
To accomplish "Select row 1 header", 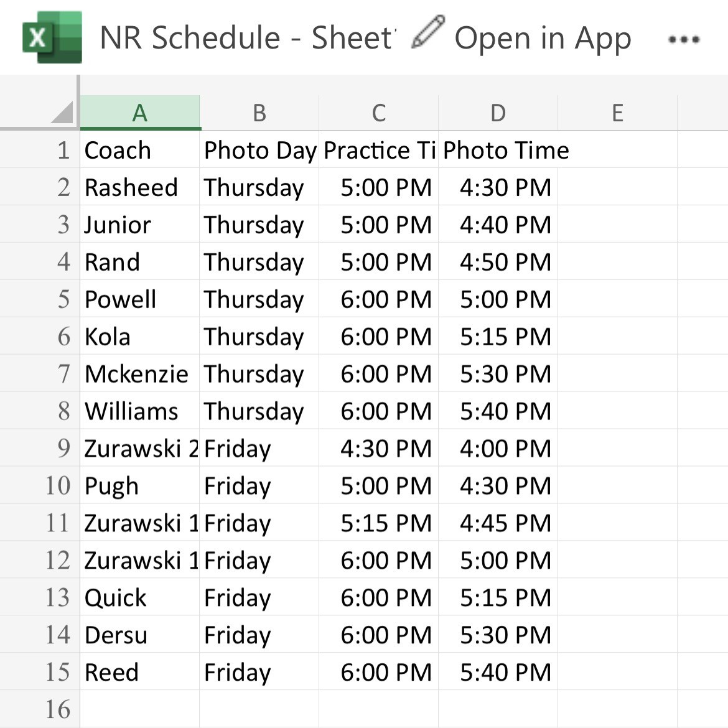I will (x=62, y=150).
